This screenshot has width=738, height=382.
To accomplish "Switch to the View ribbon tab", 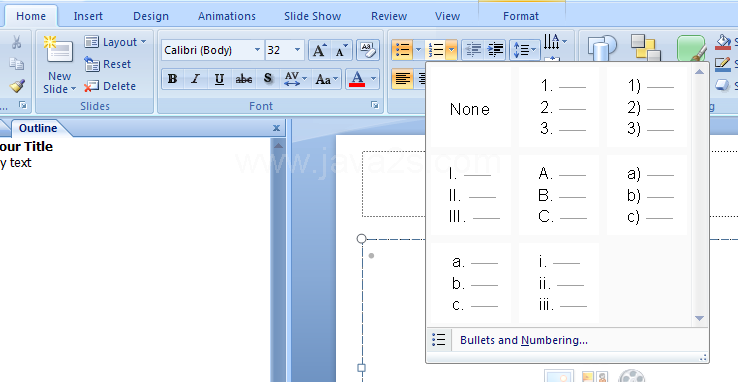I will pyautogui.click(x=447, y=16).
